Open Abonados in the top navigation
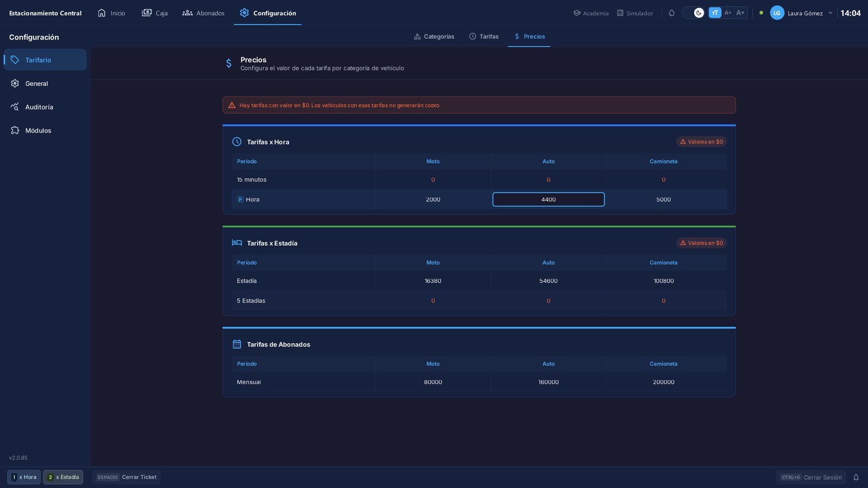Viewport: 868px width, 488px height. [203, 13]
